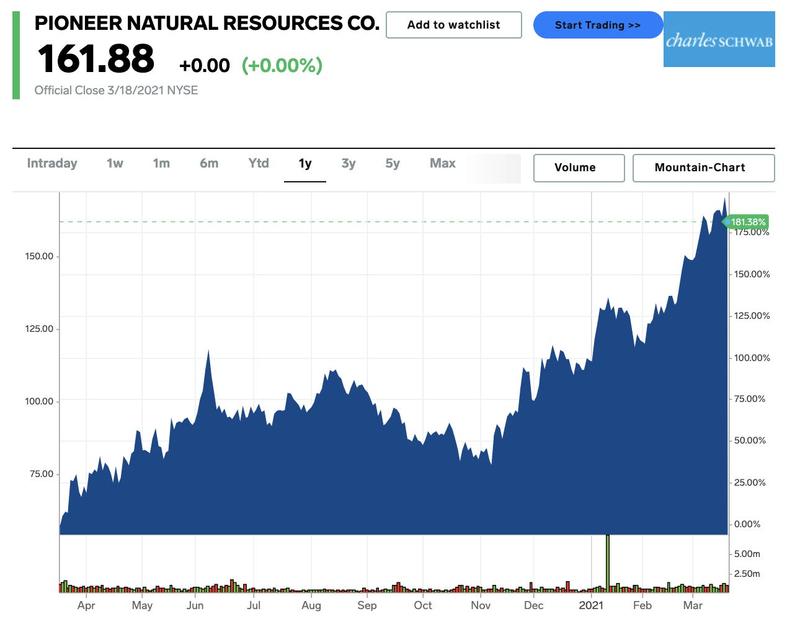800x629 pixels.
Task: Select the Max range tab
Action: (442, 163)
